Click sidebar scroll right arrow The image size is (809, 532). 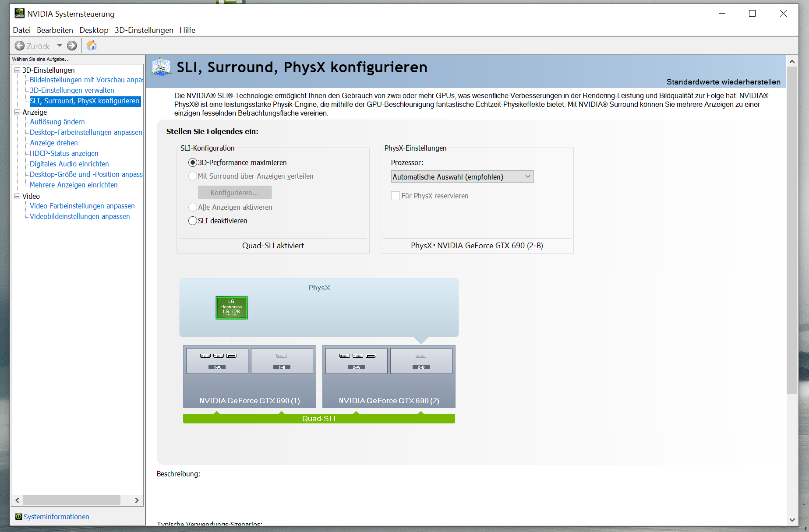(x=137, y=500)
